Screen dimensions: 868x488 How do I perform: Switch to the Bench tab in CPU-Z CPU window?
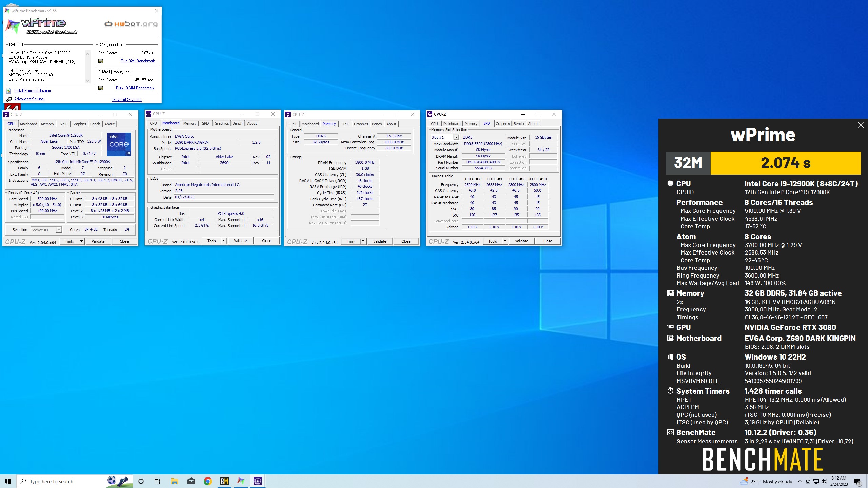coord(95,124)
